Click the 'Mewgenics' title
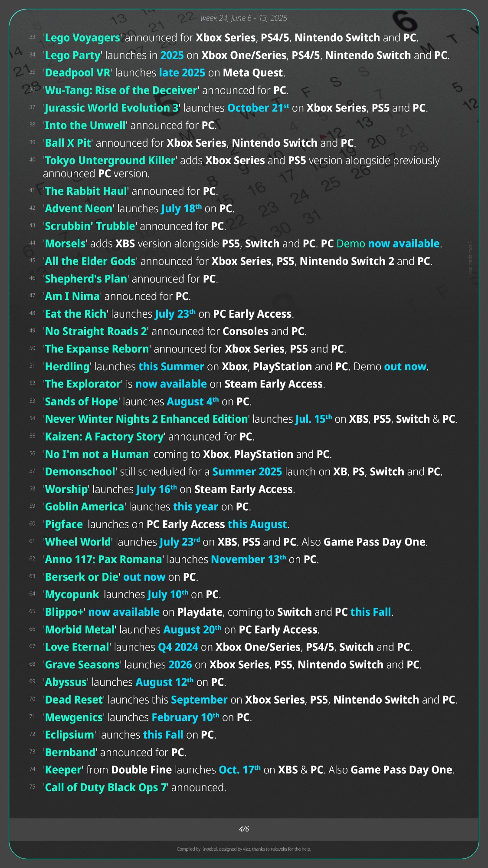The width and height of the screenshot is (488, 868). tap(74, 717)
